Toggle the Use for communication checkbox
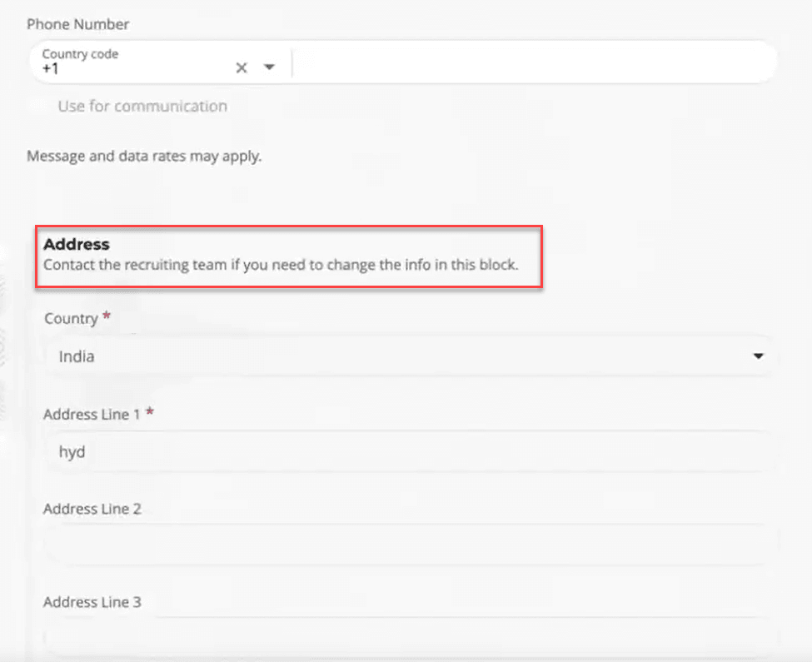 [37, 106]
